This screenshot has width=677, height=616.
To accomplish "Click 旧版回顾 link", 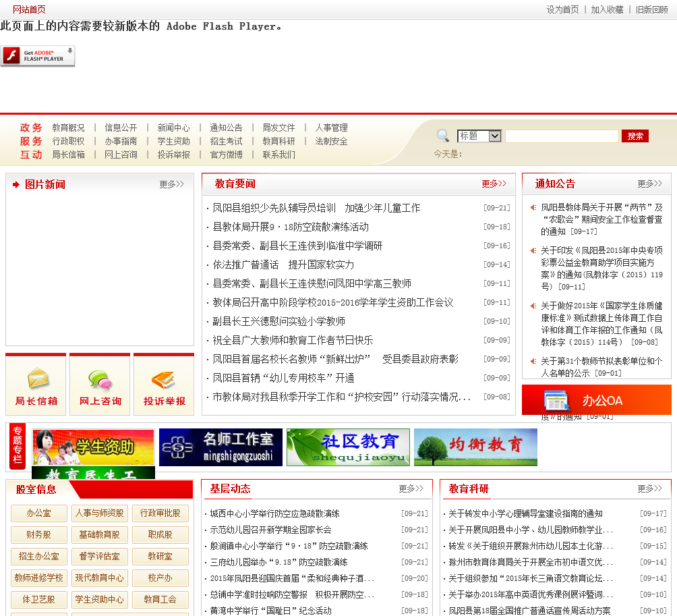I will point(651,9).
